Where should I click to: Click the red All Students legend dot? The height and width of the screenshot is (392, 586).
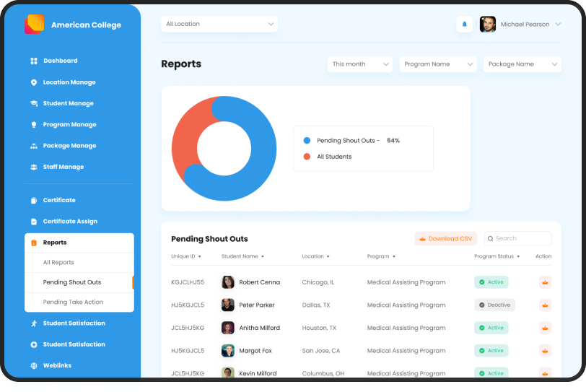tap(307, 157)
